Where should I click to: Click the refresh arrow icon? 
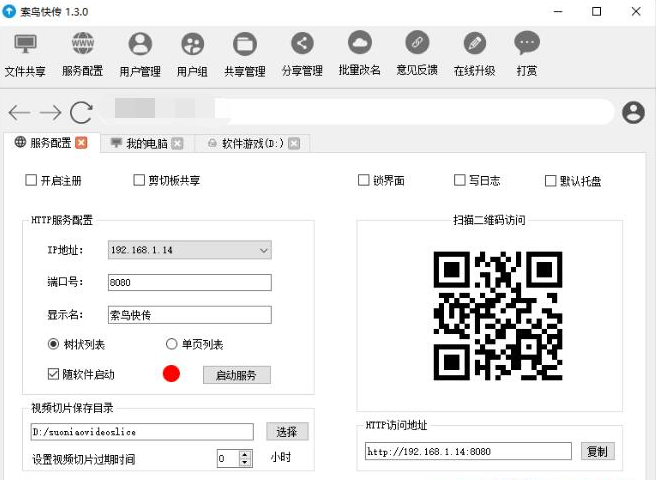81,112
